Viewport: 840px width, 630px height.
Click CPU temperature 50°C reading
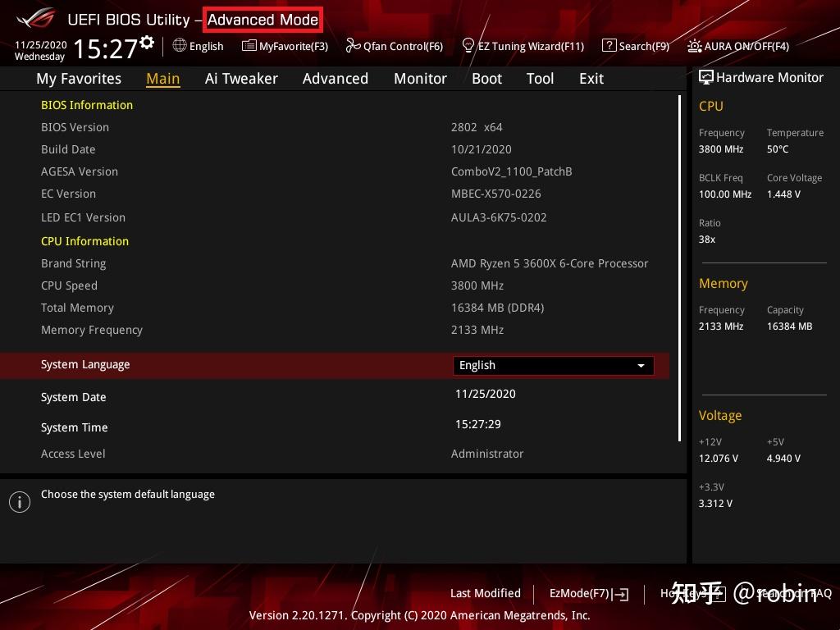tap(778, 149)
